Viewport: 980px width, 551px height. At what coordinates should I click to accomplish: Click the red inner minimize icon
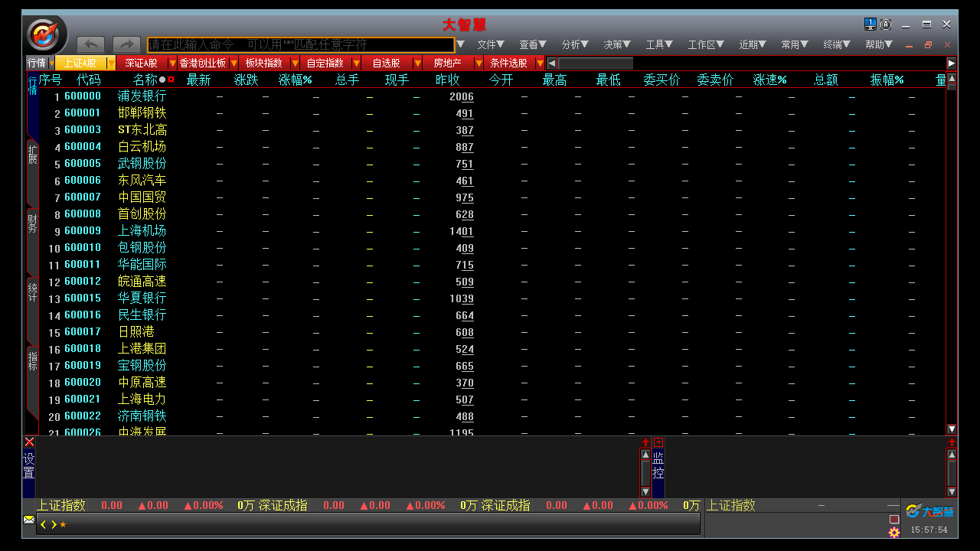coord(910,45)
